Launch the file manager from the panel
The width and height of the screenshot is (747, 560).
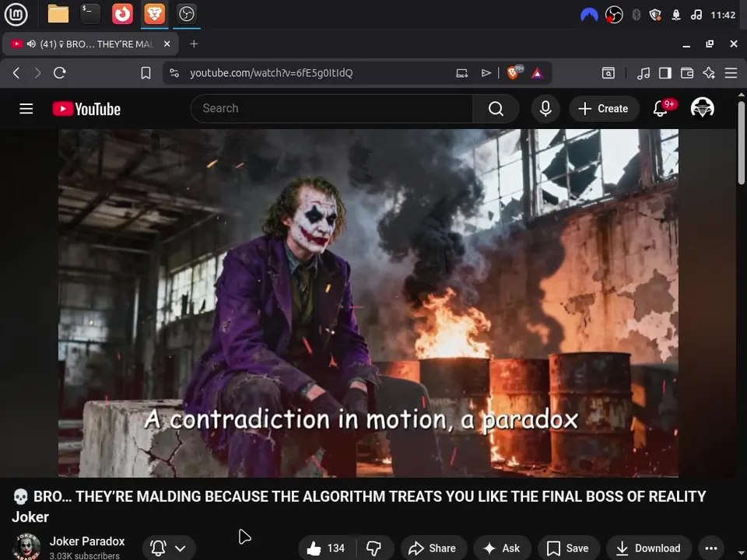[58, 14]
